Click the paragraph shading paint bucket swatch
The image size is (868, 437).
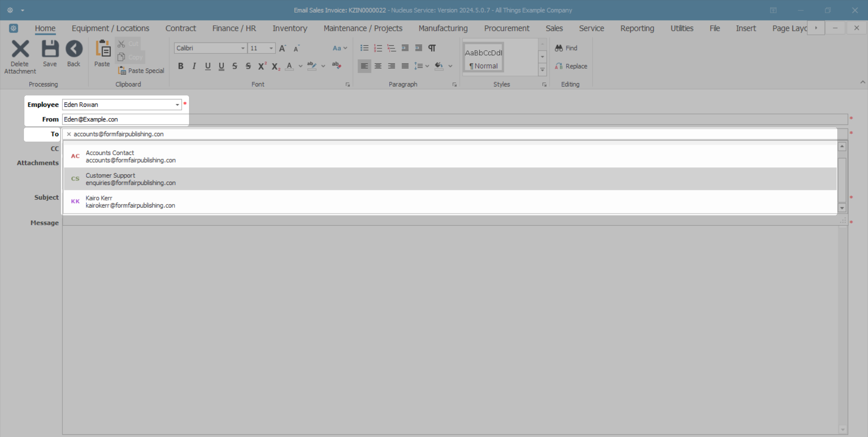[x=439, y=66]
